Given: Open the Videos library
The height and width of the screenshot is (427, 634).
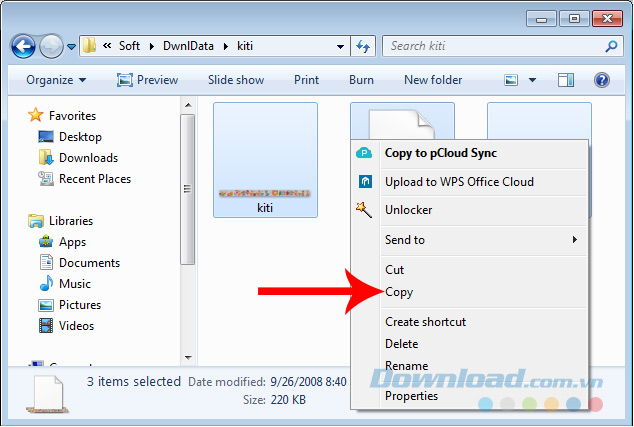Looking at the screenshot, I should (76, 326).
